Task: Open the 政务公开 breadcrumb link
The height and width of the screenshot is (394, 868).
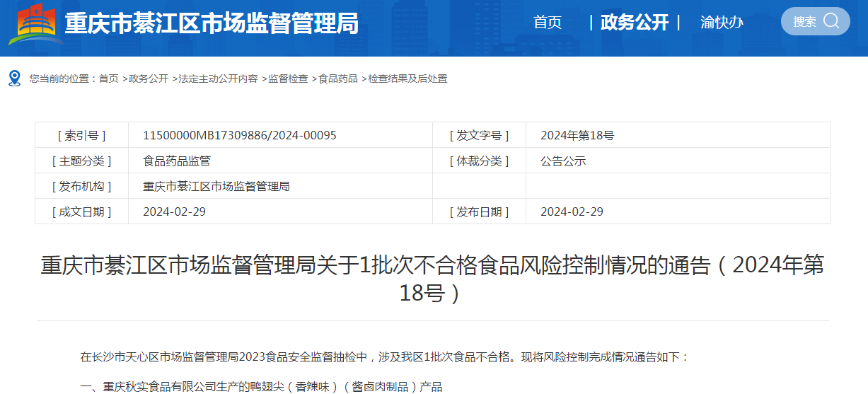Action: pyautogui.click(x=148, y=79)
